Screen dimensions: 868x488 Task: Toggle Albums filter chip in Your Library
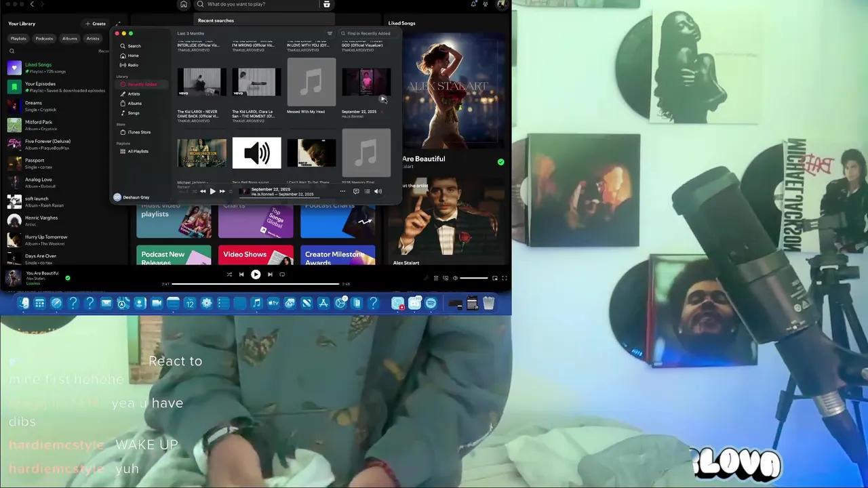(70, 39)
